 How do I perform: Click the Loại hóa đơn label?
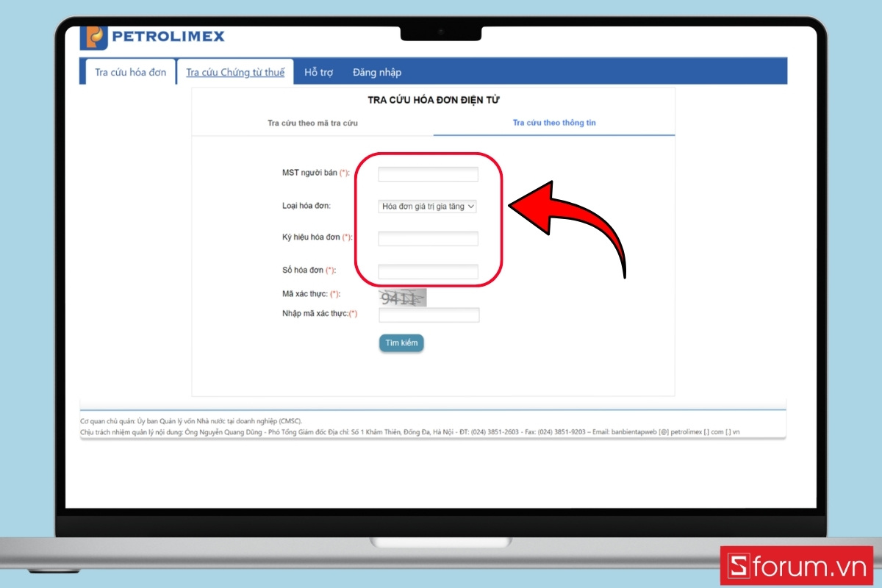click(x=306, y=206)
